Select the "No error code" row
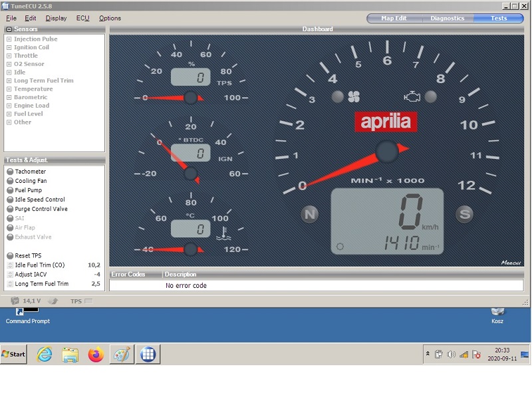Viewport: 532px width, 399px height. pos(317,285)
